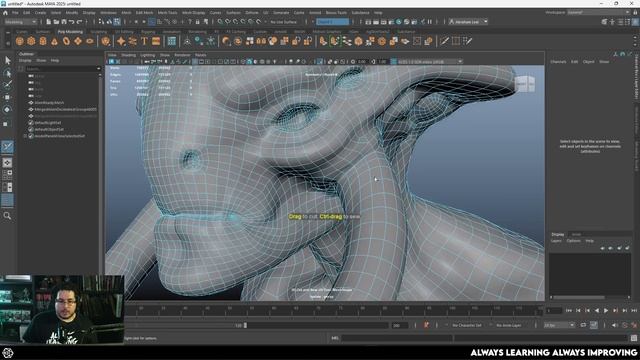Toggle the loop playback button by the fps dropdown

[583, 325]
